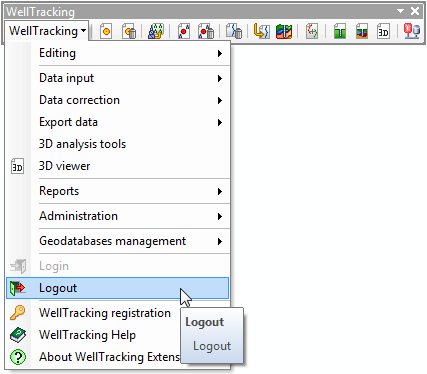Expand the Editing submenu
Image resolution: width=427 pixels, height=374 pixels.
click(118, 53)
